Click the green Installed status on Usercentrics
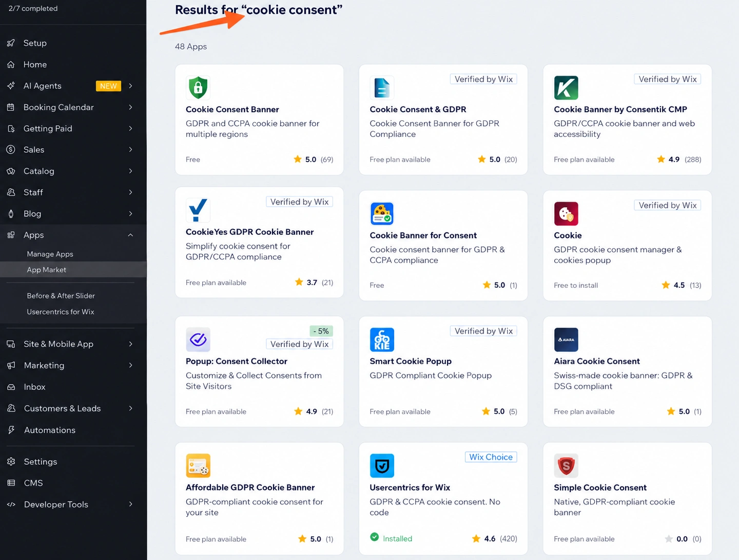Viewport: 739px width, 560px height. tap(391, 538)
